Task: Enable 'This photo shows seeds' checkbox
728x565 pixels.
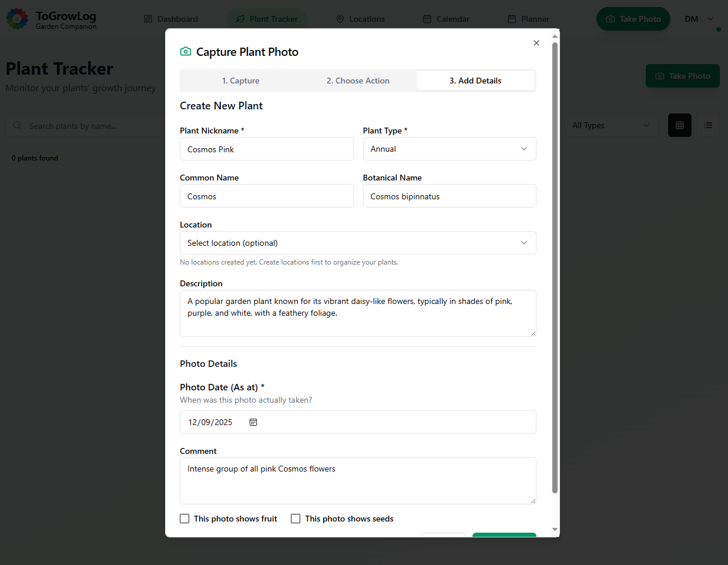Action: [x=296, y=519]
